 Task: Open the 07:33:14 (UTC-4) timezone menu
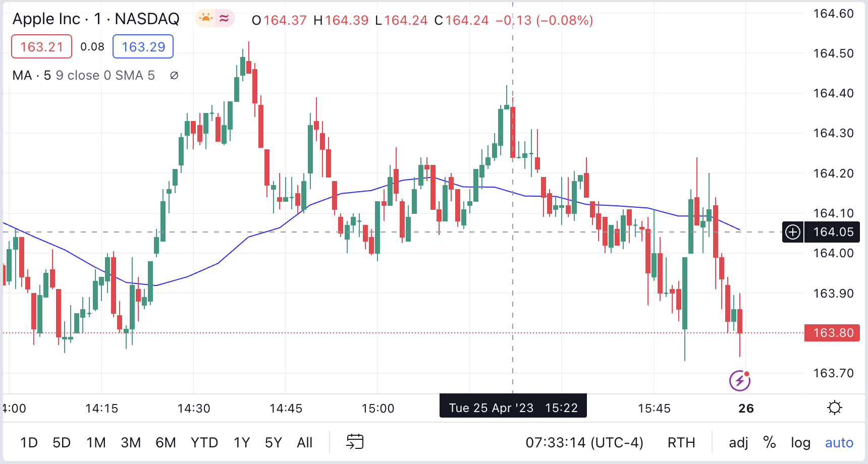coord(584,442)
